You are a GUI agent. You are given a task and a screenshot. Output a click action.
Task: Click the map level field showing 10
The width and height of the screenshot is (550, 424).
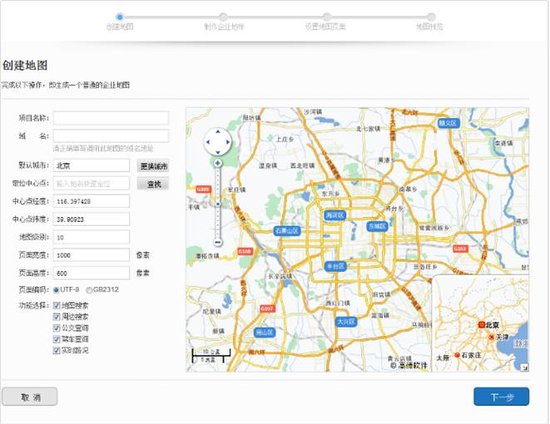pyautogui.click(x=91, y=237)
